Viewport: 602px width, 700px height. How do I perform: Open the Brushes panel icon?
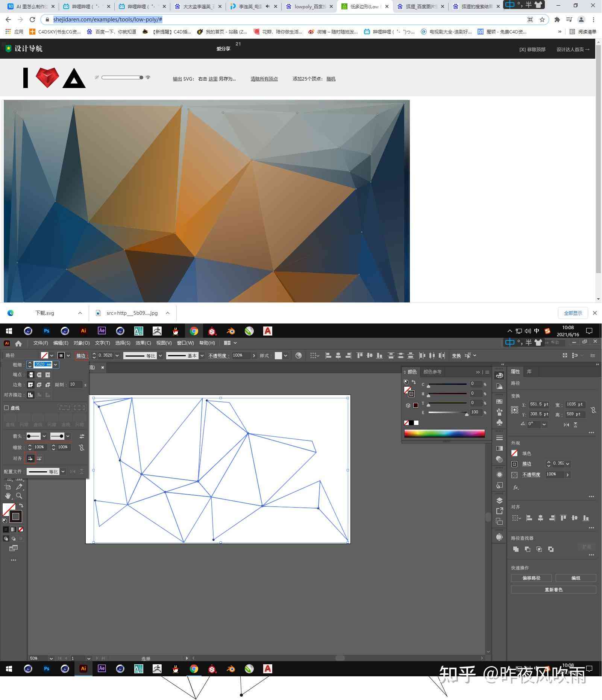pyautogui.click(x=499, y=412)
